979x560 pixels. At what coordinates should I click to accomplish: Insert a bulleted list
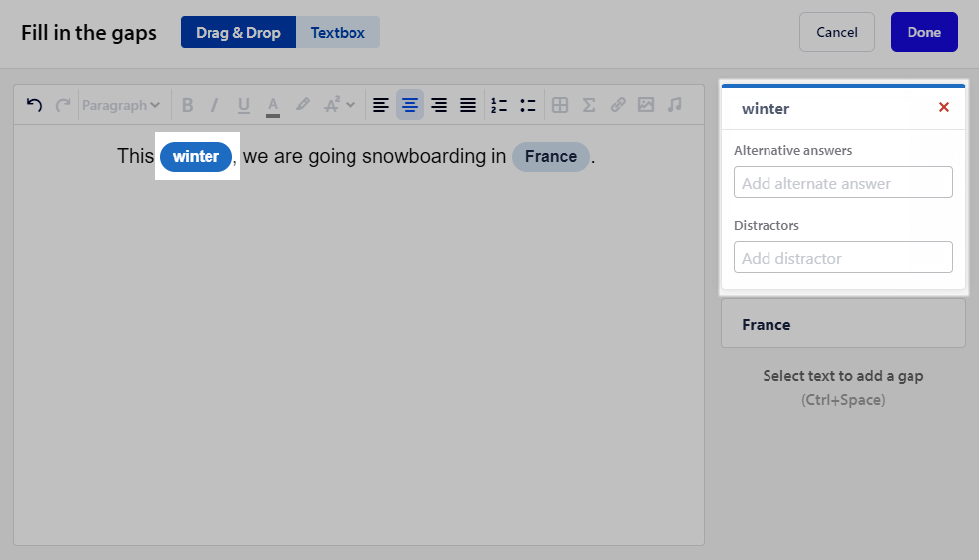(x=527, y=105)
